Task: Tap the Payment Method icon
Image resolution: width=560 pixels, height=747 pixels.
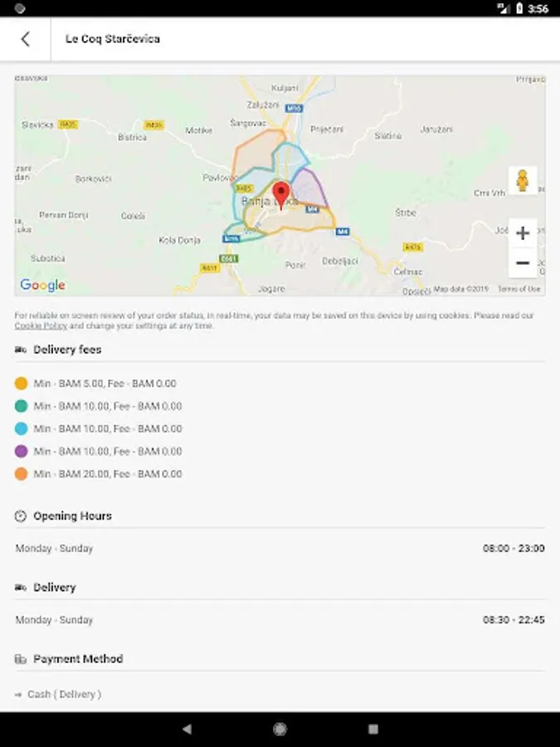Action: coord(21,659)
